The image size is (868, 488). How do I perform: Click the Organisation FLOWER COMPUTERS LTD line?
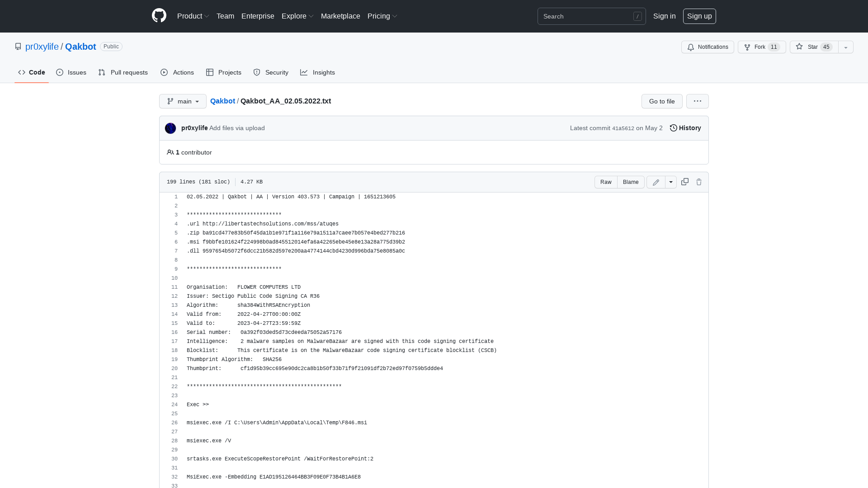click(244, 287)
